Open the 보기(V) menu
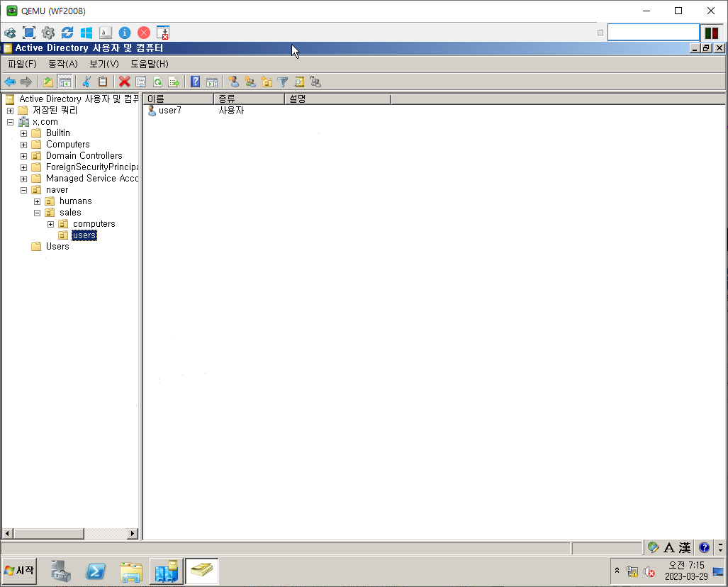The image size is (728, 587). point(104,64)
